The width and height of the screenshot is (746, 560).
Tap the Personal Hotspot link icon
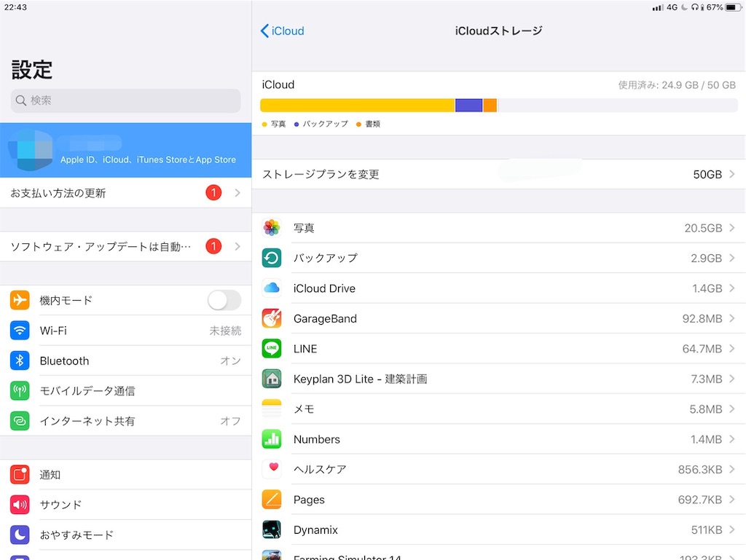click(x=20, y=421)
